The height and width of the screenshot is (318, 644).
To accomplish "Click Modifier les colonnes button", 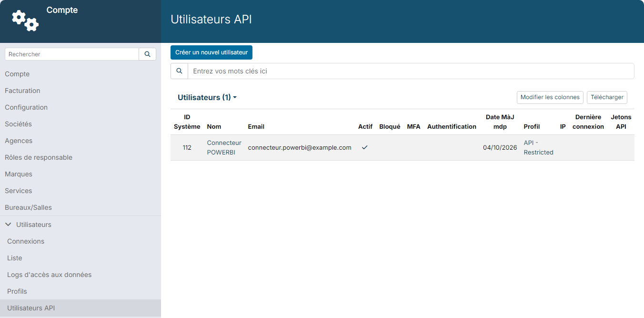I will pos(550,97).
